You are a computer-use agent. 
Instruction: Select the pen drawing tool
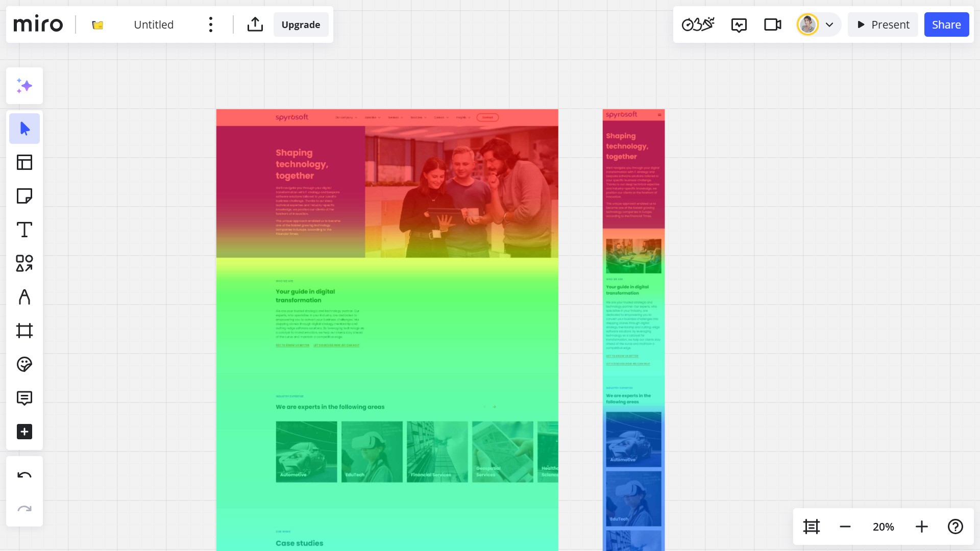(x=24, y=297)
